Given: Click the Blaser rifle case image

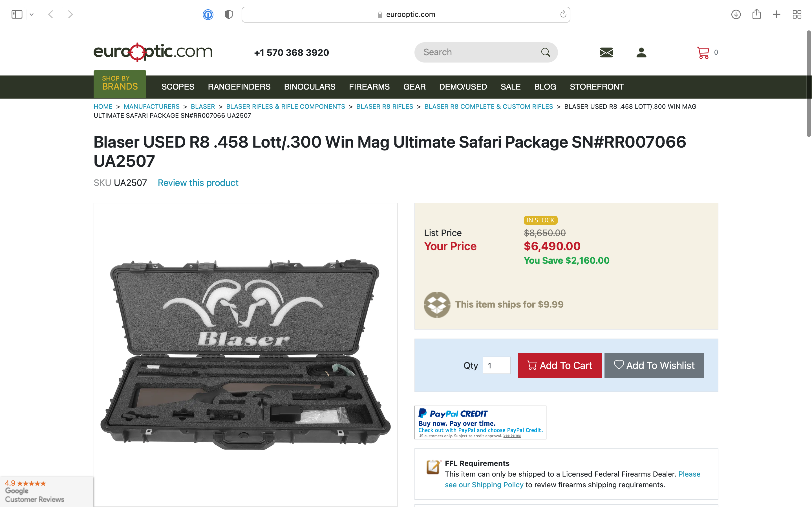Looking at the screenshot, I should pyautogui.click(x=245, y=354).
